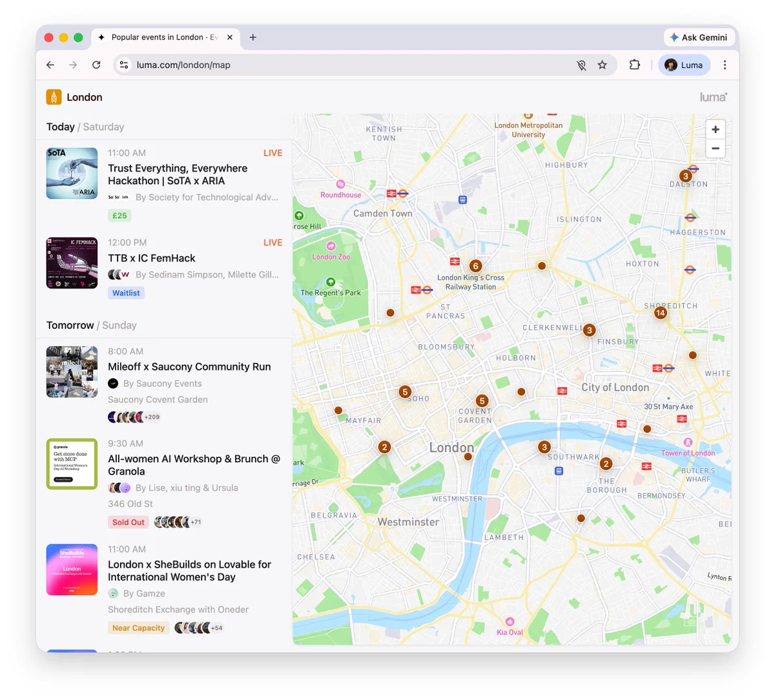Click 'By Saucony Events' host text
775x700 pixels.
pos(163,384)
